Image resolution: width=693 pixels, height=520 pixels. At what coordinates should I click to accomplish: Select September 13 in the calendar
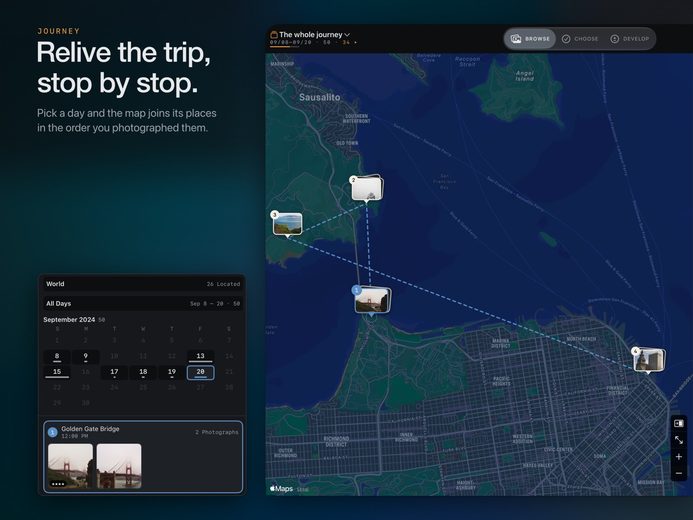coord(201,357)
